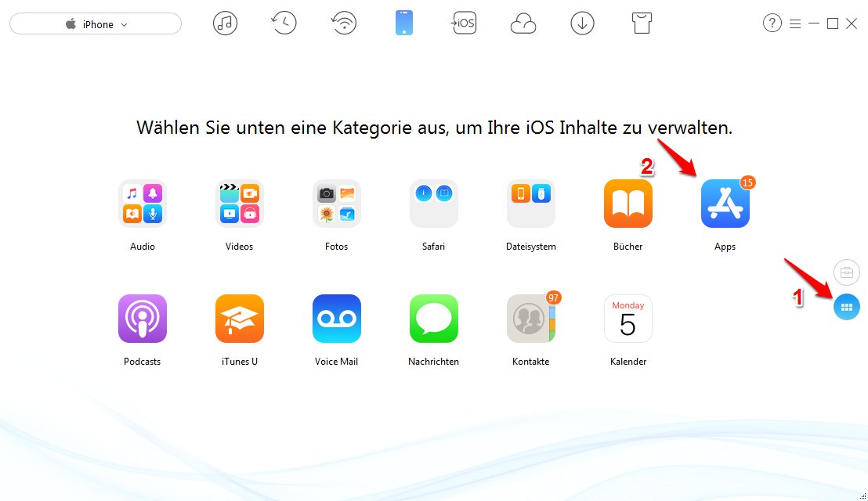
Task: Open the iCloud manager cloud icon
Action: tap(523, 23)
